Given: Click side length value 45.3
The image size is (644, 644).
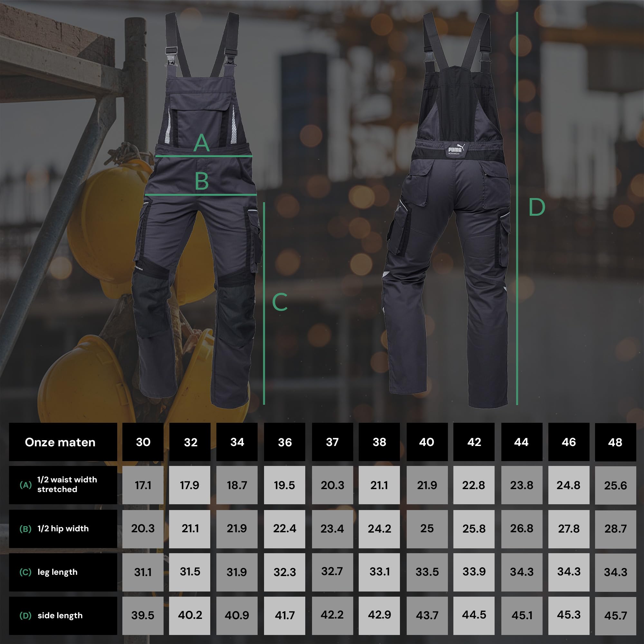Looking at the screenshot, I should pos(569,616).
